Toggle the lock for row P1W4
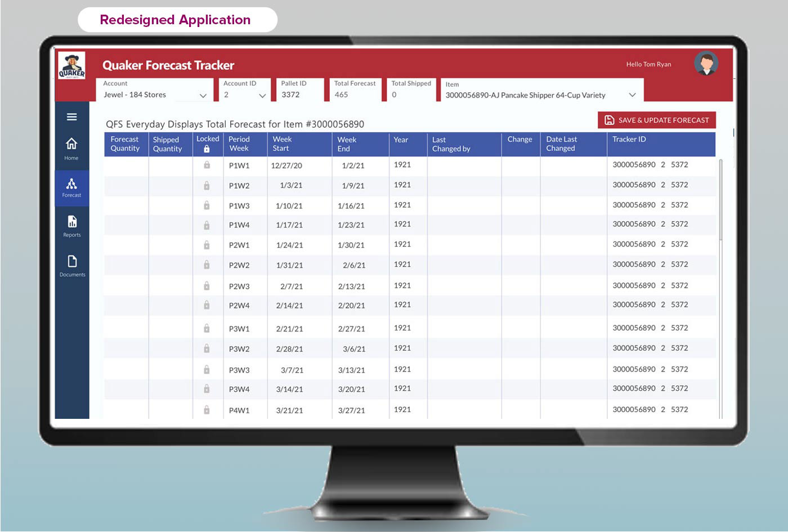The height and width of the screenshot is (532, 788). pos(207,225)
